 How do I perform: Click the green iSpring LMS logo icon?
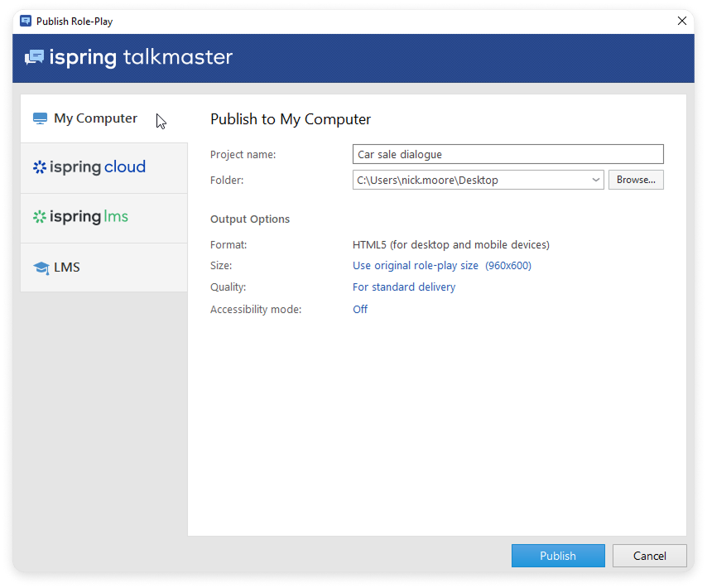pos(39,218)
